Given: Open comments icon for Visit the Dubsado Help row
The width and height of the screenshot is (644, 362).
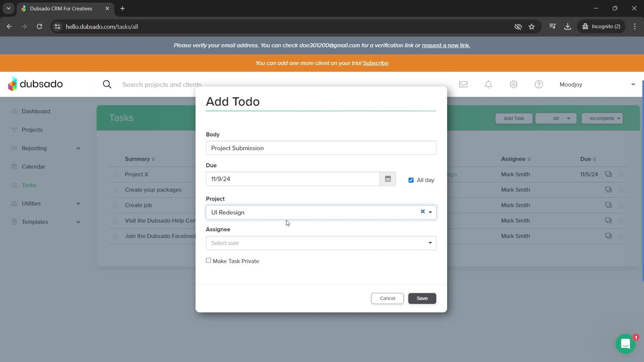Looking at the screenshot, I should click(x=608, y=220).
